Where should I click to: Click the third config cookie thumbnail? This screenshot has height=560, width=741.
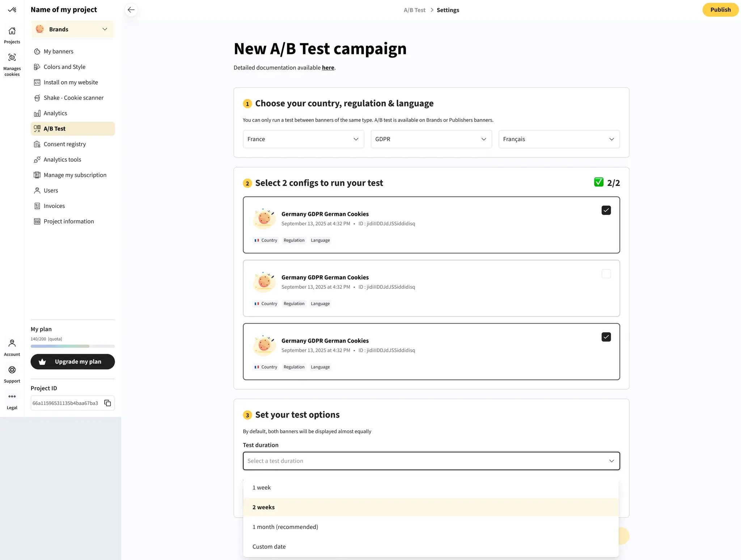[264, 345]
